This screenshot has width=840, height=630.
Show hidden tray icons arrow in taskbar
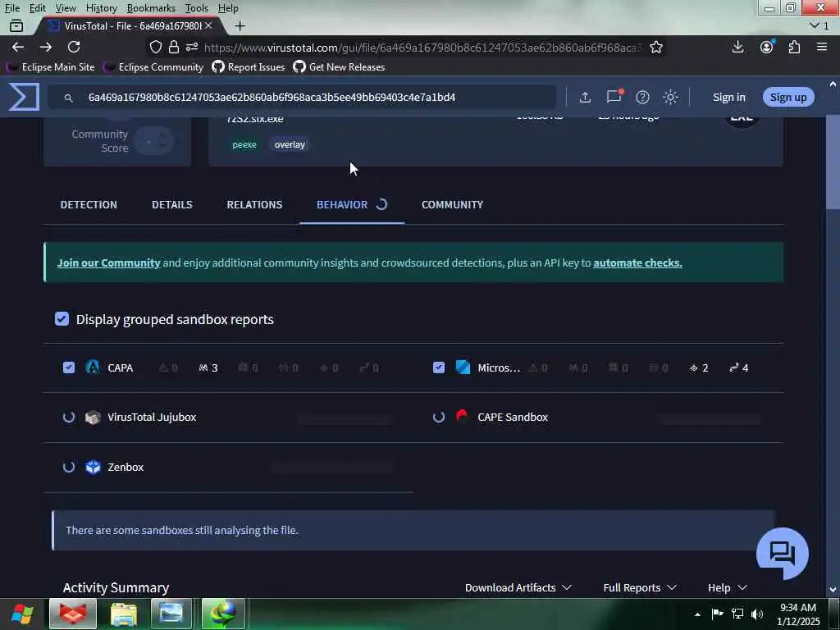[x=697, y=614]
